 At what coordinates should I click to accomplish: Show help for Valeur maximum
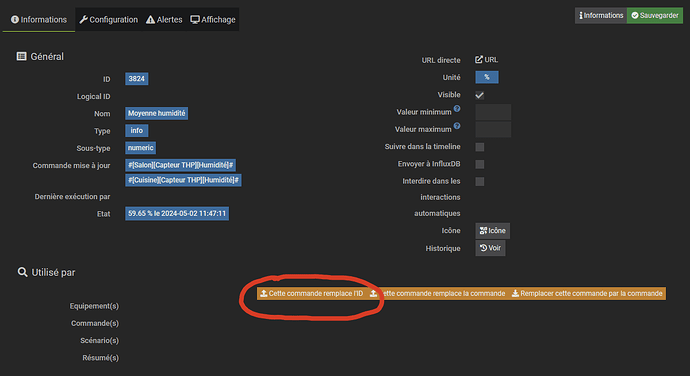457,126
